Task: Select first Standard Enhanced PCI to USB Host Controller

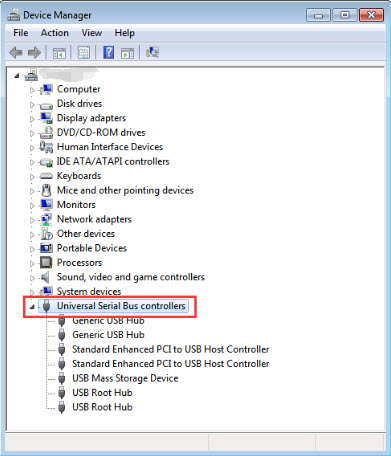Action: 171,349
